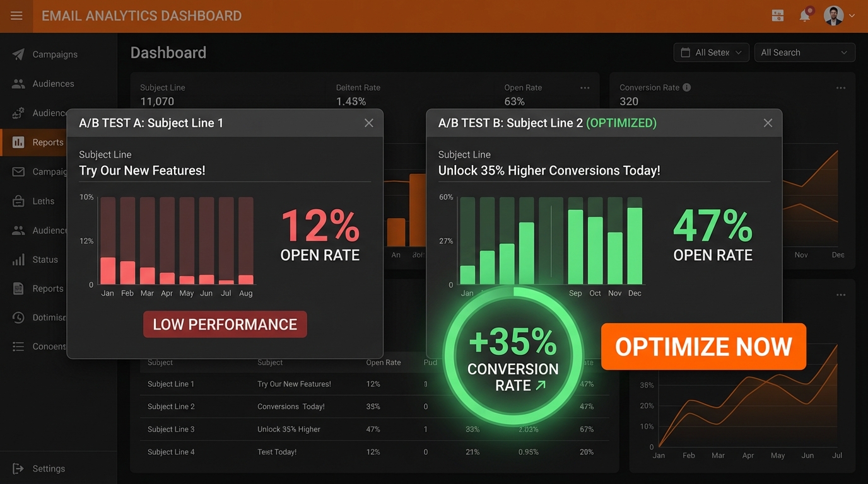The image size is (868, 484).
Task: Open the Leths briefcase icon
Action: click(x=19, y=201)
